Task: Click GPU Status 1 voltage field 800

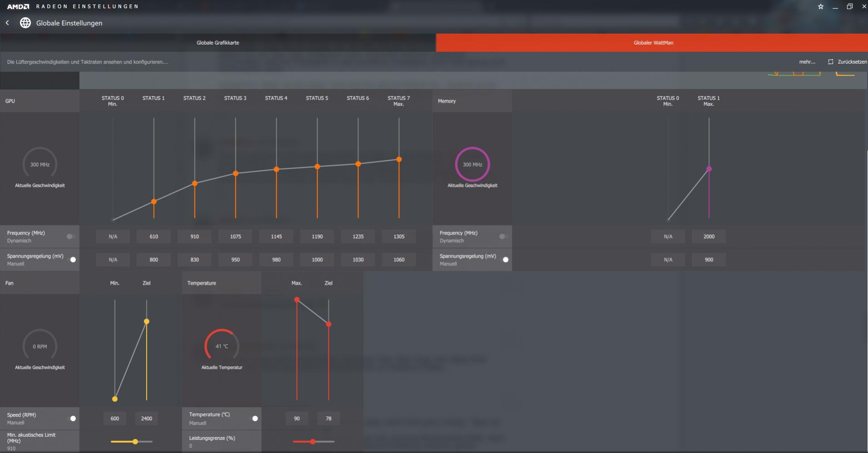Action: (x=154, y=259)
